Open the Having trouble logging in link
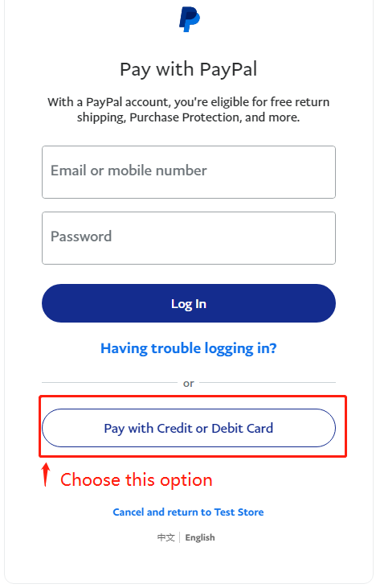Image resolution: width=376 pixels, height=588 pixels. pyautogui.click(x=189, y=348)
